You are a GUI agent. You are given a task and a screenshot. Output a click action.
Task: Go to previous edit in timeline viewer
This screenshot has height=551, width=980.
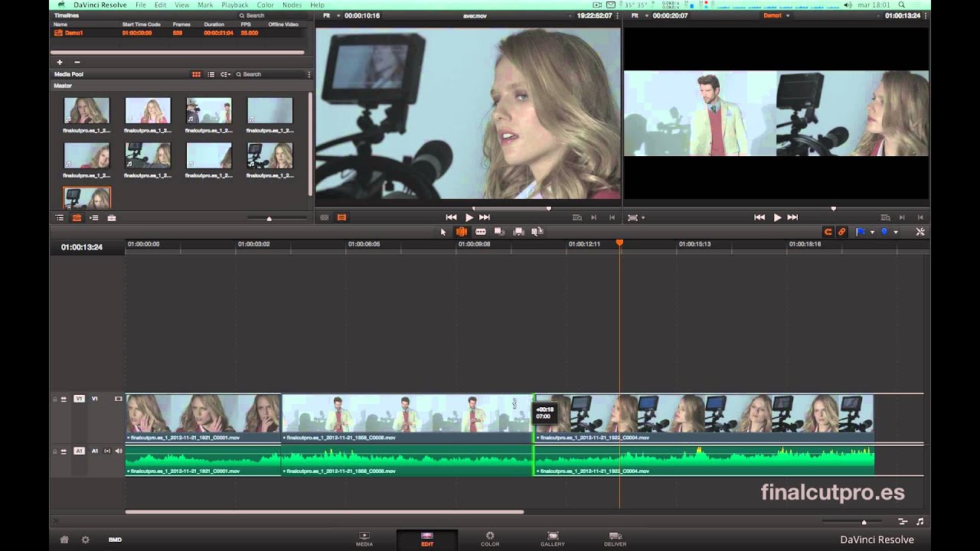point(759,217)
